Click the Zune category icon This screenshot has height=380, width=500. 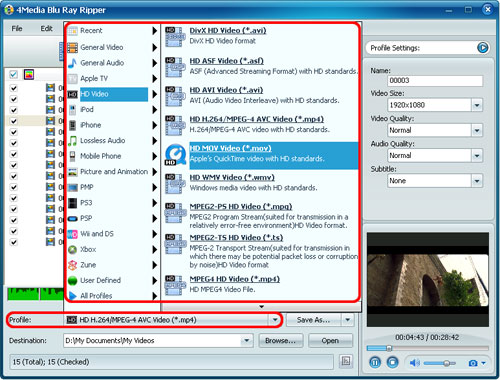click(72, 265)
